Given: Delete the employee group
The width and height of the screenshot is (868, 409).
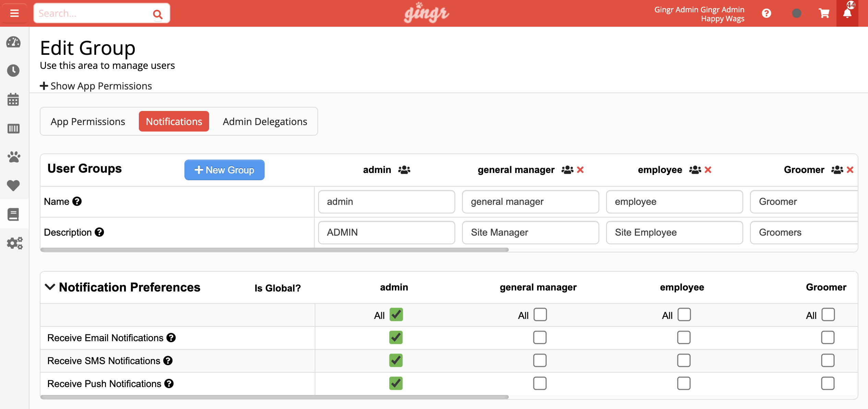Looking at the screenshot, I should (708, 170).
